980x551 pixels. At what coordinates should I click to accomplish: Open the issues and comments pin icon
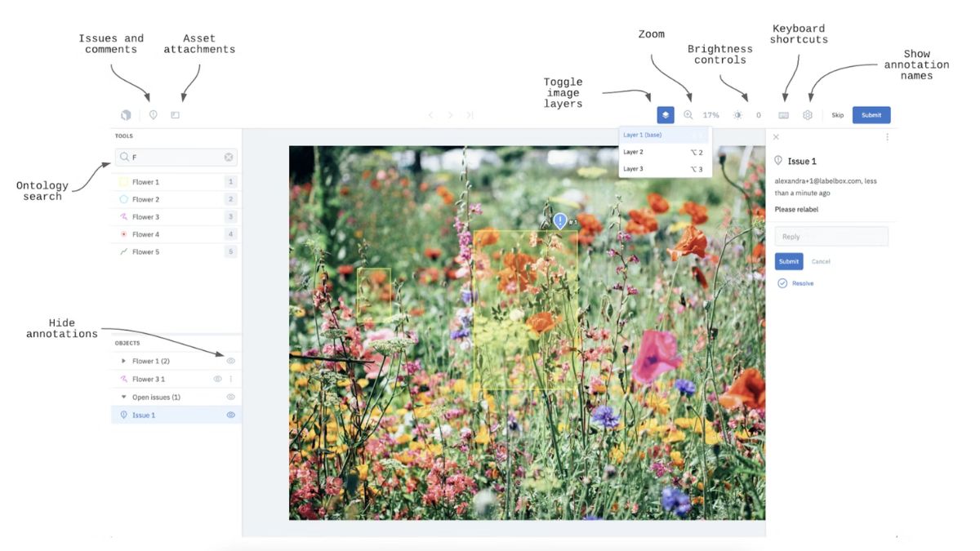(153, 115)
